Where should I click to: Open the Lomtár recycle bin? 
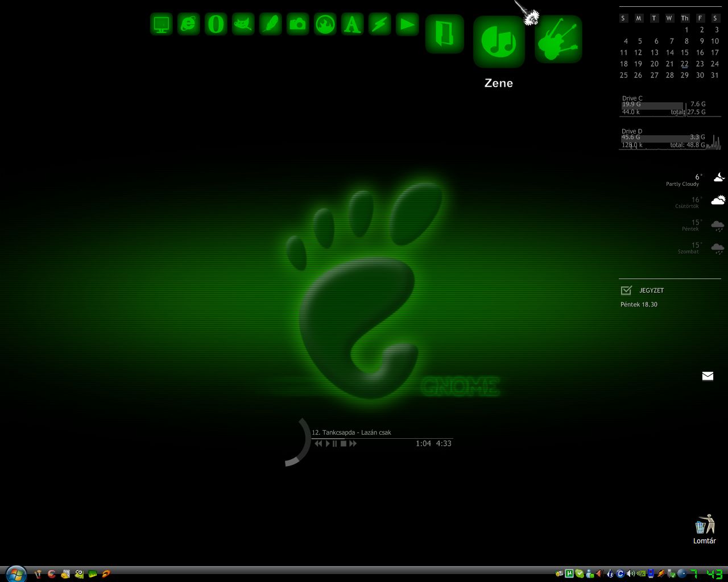click(x=704, y=529)
